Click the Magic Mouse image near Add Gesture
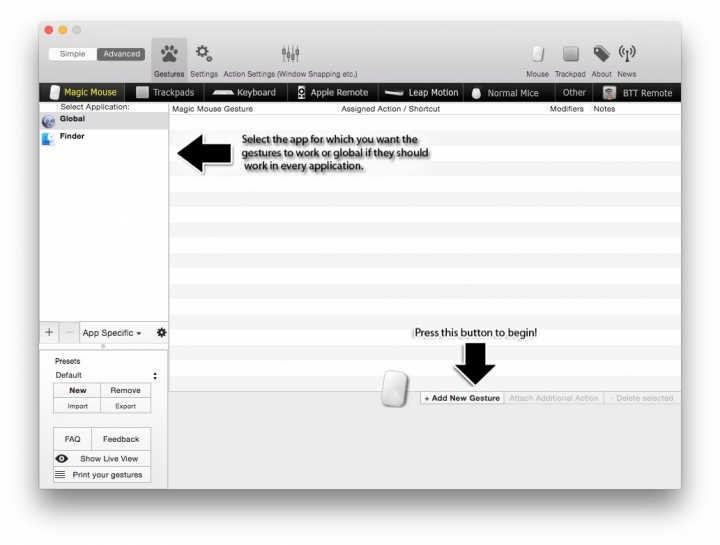Screen dimensions: 720x545 (395, 388)
